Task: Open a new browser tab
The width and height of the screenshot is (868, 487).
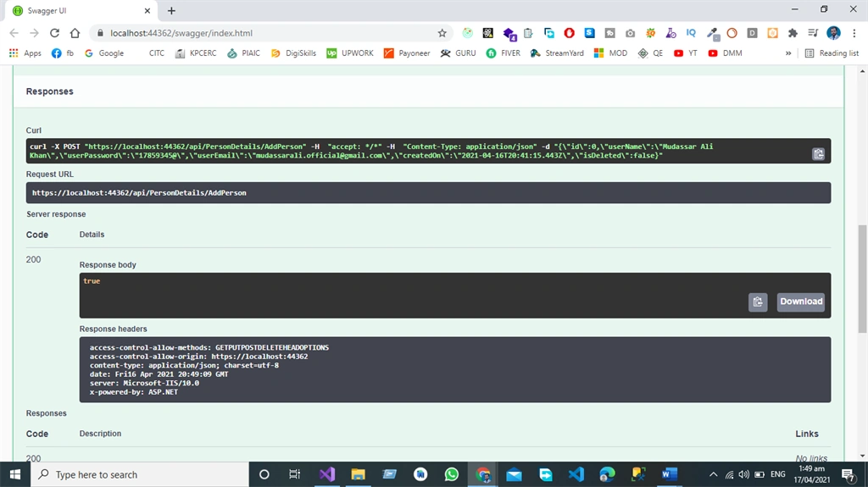Action: tap(171, 10)
